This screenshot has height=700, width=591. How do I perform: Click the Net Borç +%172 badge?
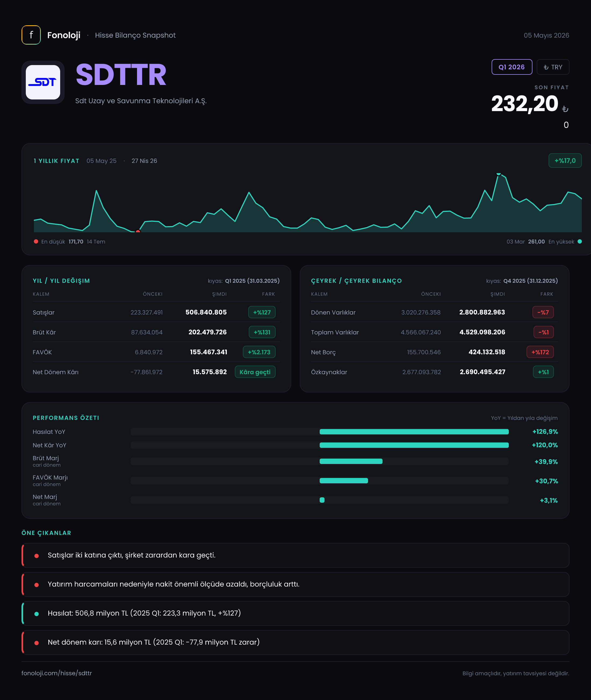click(540, 352)
